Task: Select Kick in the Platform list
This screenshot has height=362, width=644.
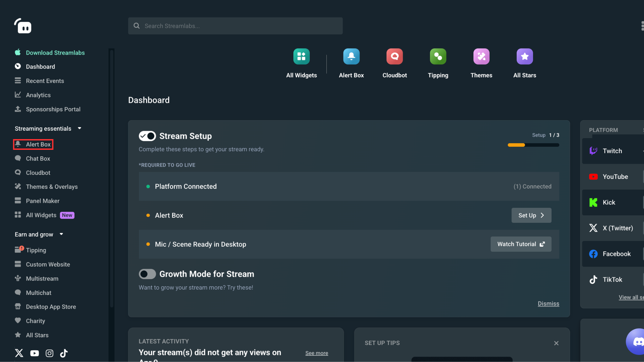Action: tap(613, 202)
